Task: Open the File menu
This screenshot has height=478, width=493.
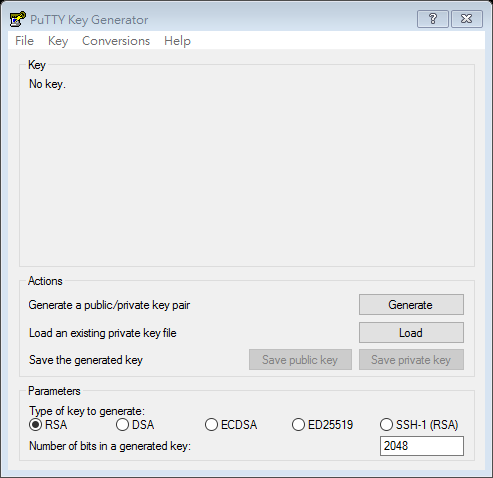Action: (24, 41)
